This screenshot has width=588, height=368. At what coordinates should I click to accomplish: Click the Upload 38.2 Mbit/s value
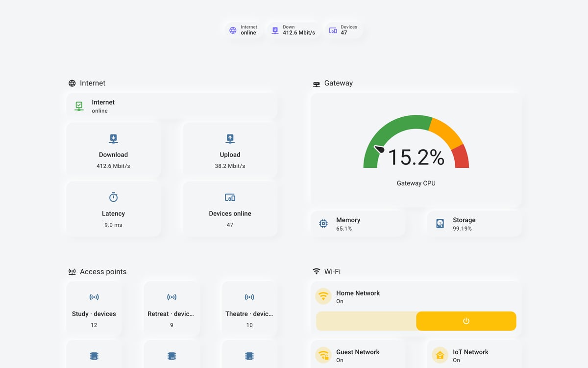coord(230,166)
